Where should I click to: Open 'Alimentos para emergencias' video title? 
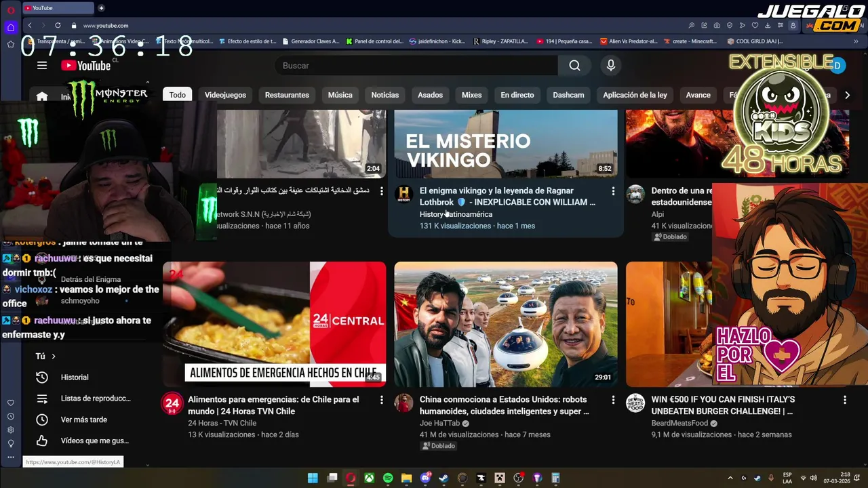pyautogui.click(x=273, y=405)
